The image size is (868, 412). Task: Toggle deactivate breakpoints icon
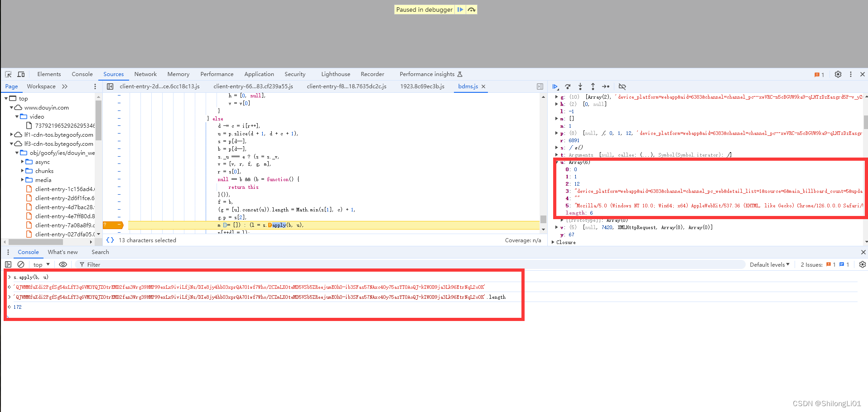point(622,86)
